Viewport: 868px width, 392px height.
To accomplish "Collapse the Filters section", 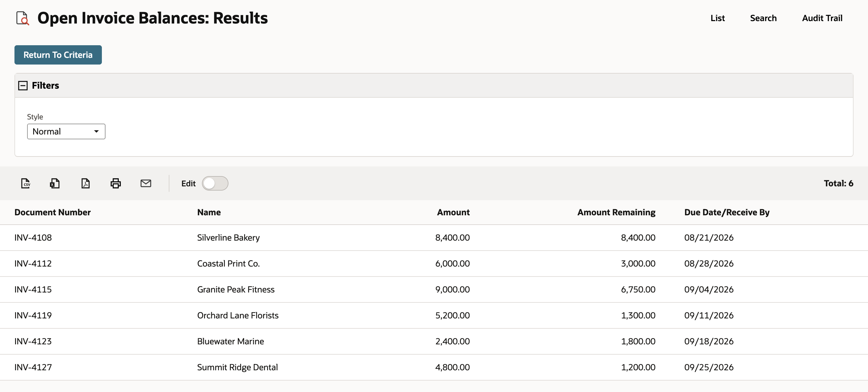I will click(23, 86).
